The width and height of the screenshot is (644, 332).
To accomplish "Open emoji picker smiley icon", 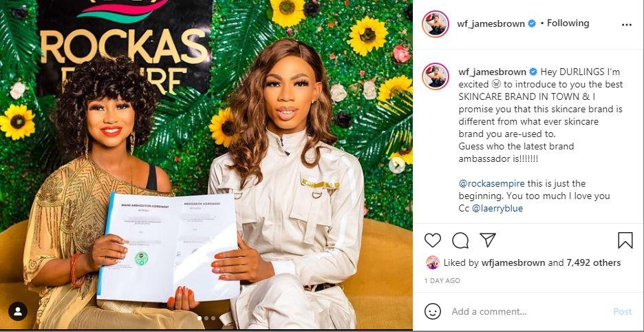I will pyautogui.click(x=433, y=311).
